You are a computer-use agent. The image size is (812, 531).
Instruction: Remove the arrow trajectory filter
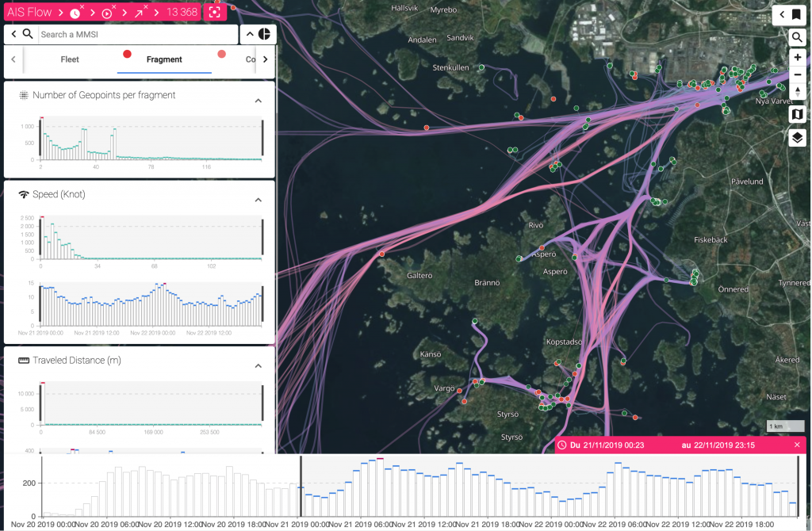(x=146, y=7)
